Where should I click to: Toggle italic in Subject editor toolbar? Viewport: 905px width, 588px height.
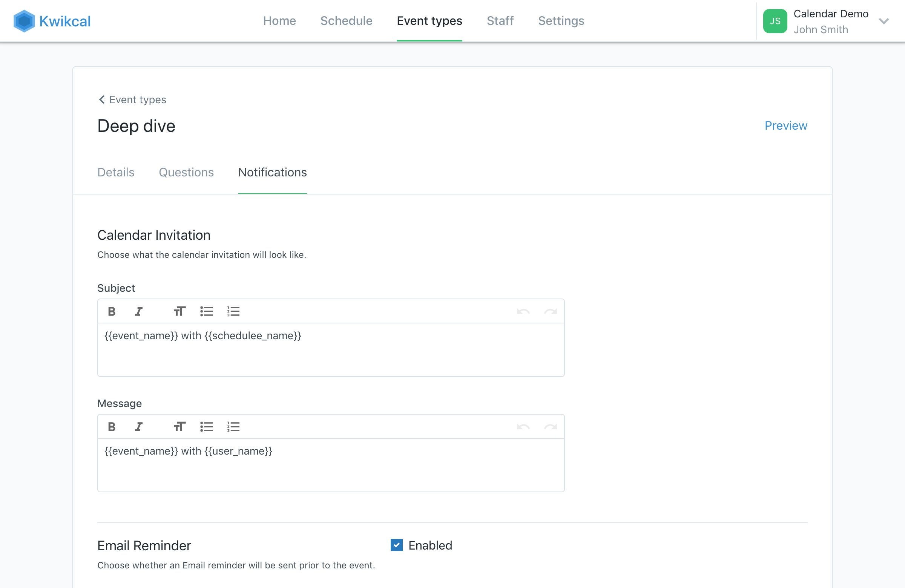(138, 311)
